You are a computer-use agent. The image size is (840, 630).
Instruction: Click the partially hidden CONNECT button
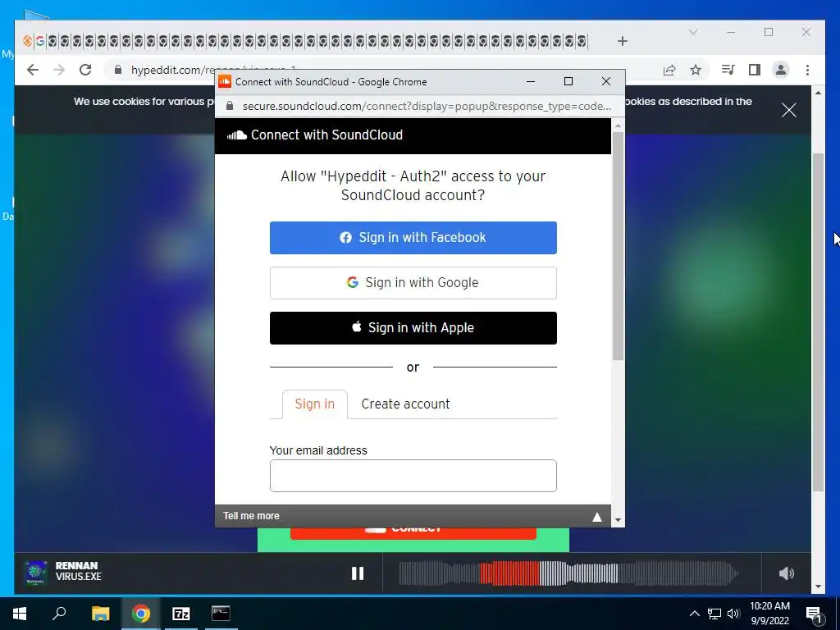413,533
